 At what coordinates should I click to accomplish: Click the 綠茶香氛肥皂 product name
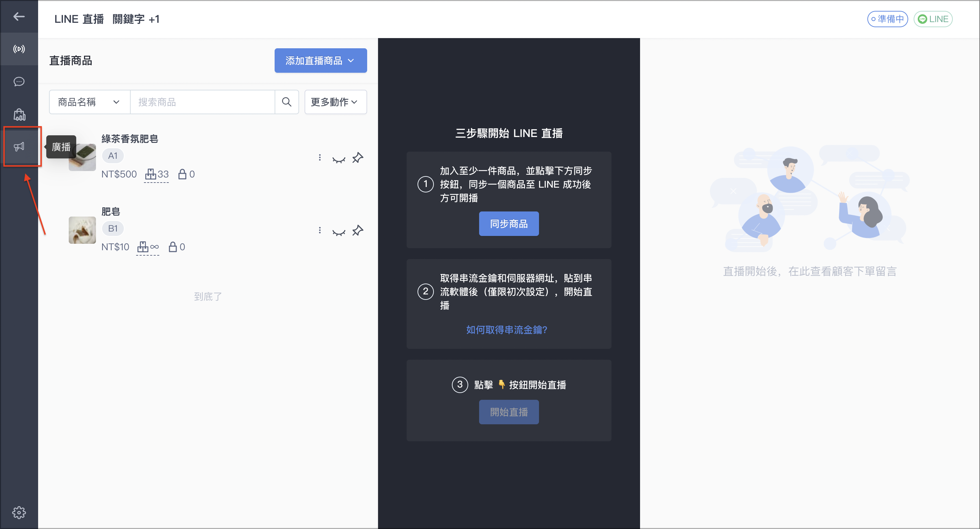point(130,139)
